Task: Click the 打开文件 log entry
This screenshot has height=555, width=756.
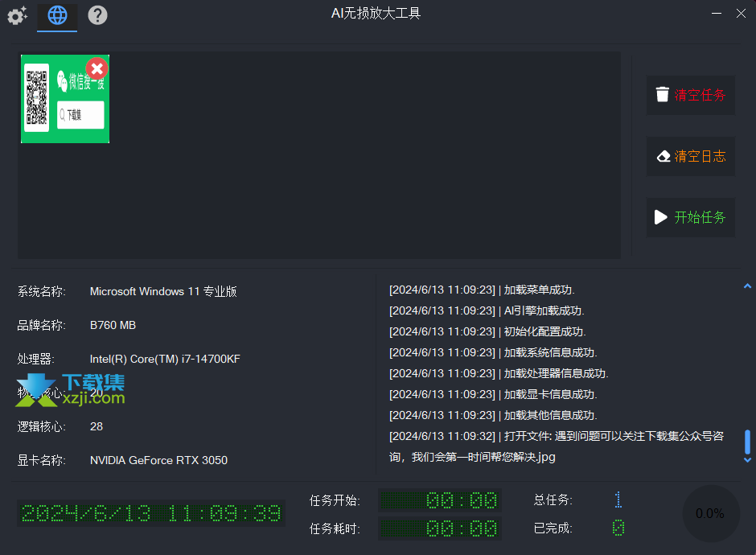Action: click(557, 446)
